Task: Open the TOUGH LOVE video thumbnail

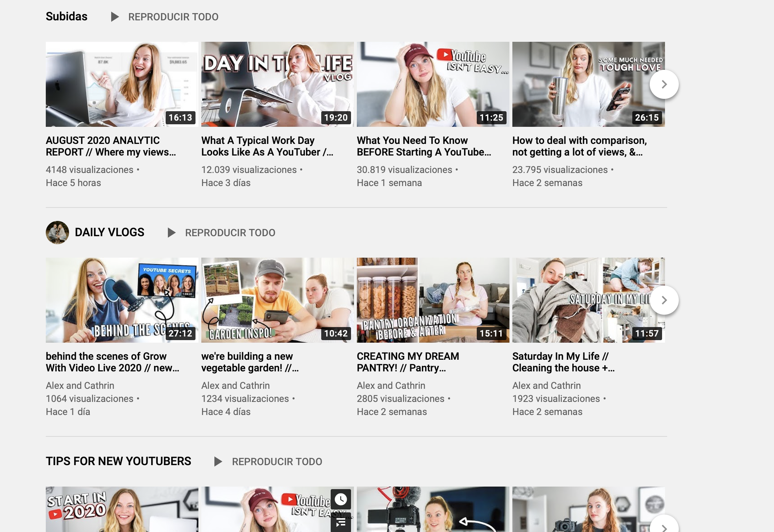Action: click(589, 84)
